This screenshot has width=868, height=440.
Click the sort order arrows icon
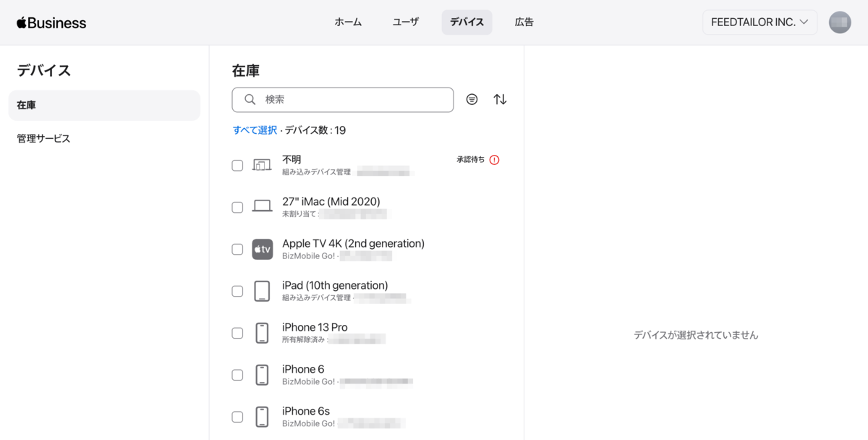coord(500,100)
